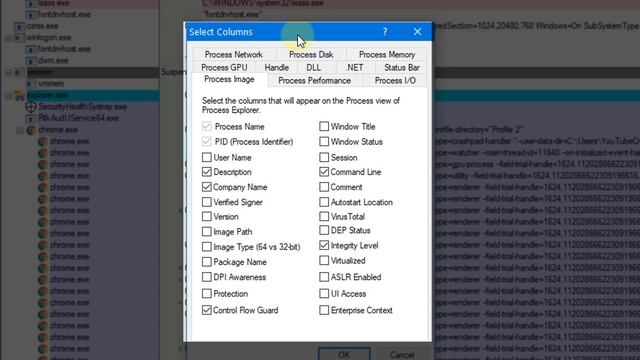Select dwm.exe in the process list

coord(53,60)
